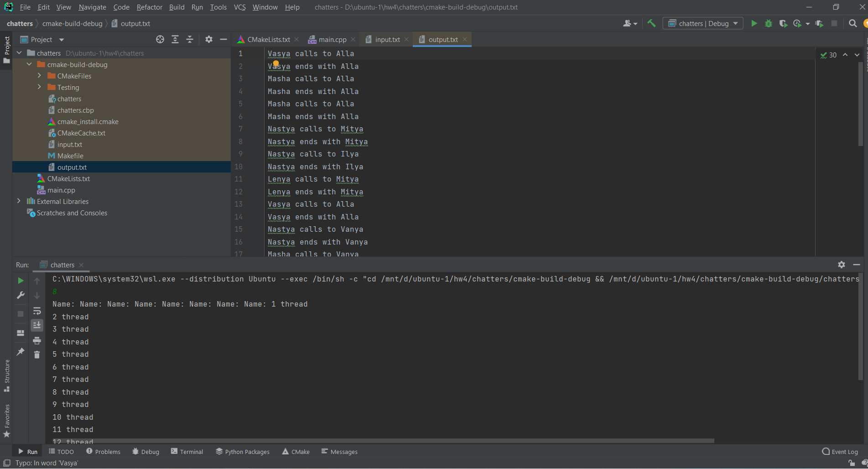Screen dimensions: 868x469
Task: Start debugging with the bug icon
Action: (x=769, y=23)
